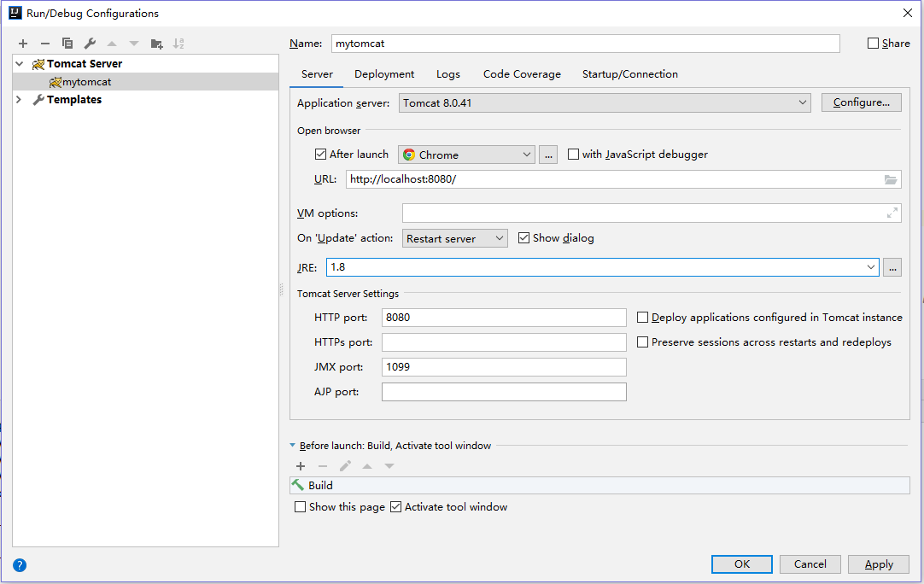
Task: Open the Logs tab
Action: [447, 74]
